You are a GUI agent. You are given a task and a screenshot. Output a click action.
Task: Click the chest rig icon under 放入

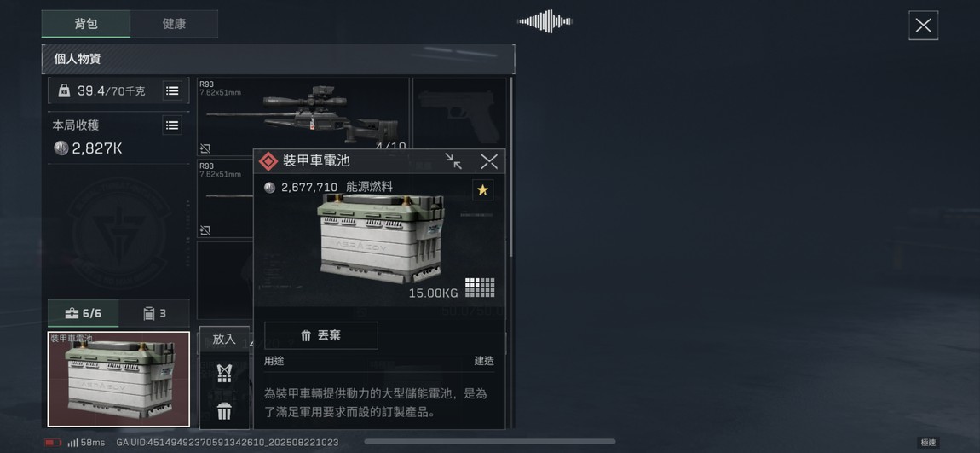point(224,374)
